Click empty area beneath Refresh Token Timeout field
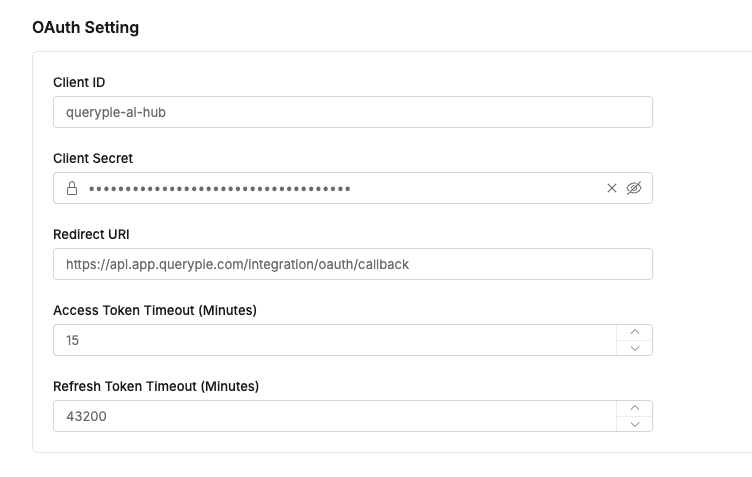This screenshot has height=477, width=752. tap(350, 442)
